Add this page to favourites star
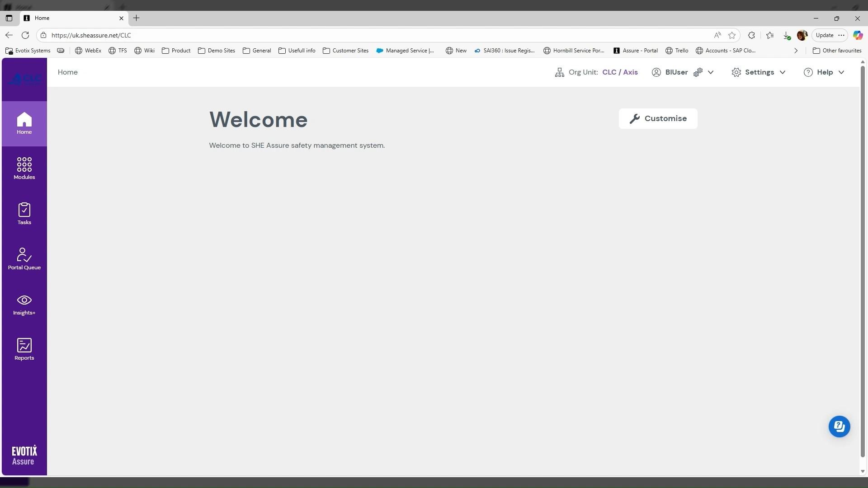This screenshot has width=868, height=488. (x=732, y=35)
